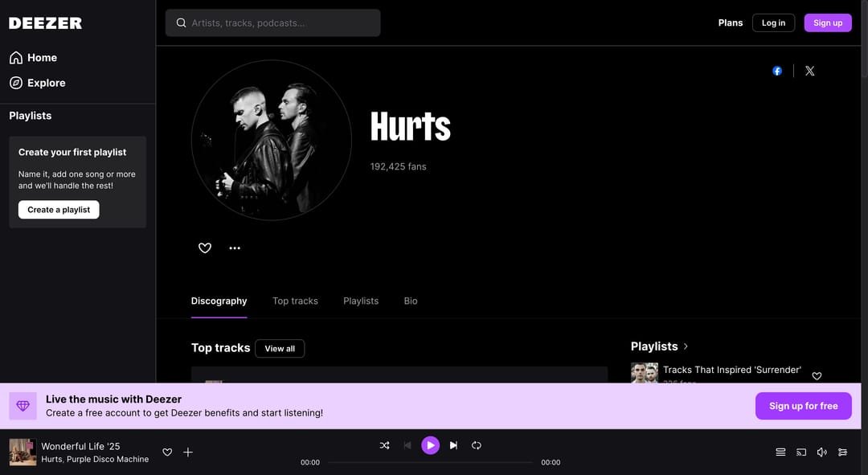Switch to the Playlists tab
The width and height of the screenshot is (868, 475).
click(361, 301)
